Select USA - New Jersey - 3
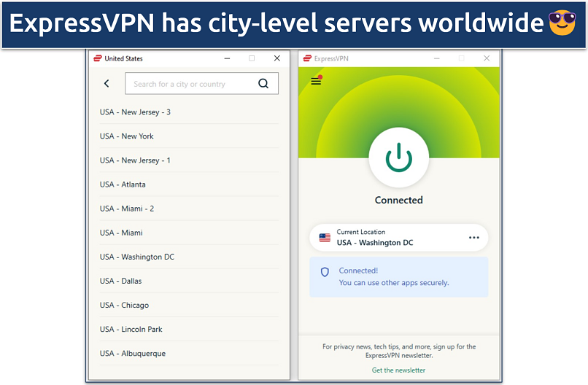Viewport: 588px width, 385px height. click(189, 112)
